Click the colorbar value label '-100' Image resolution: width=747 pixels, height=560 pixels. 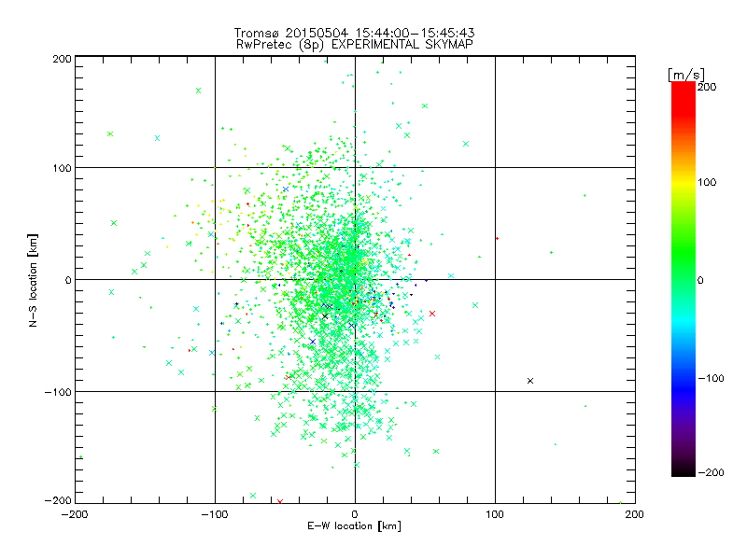click(x=712, y=379)
